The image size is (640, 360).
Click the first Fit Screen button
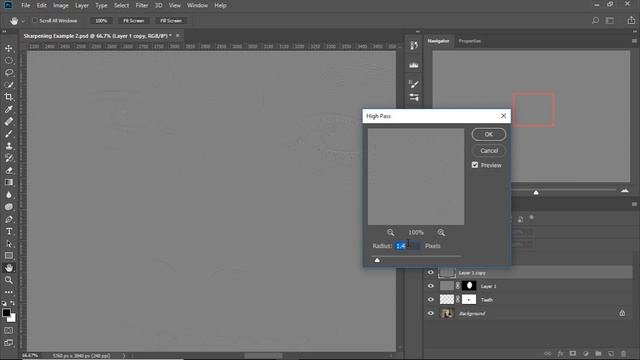[133, 20]
